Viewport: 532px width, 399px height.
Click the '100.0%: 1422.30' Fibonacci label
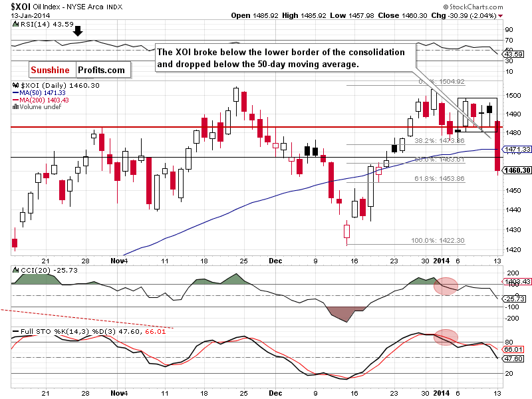(438, 240)
